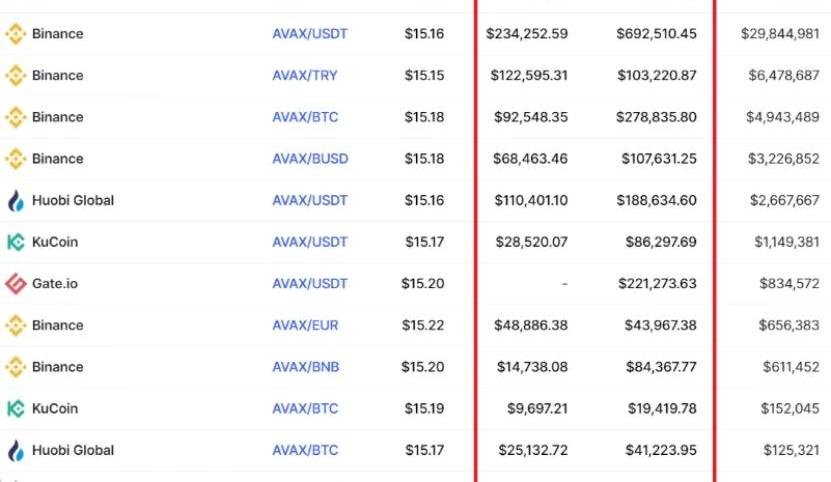
Task: Click the KuCoin logo in the AVAX/USDT row
Action: click(15, 242)
